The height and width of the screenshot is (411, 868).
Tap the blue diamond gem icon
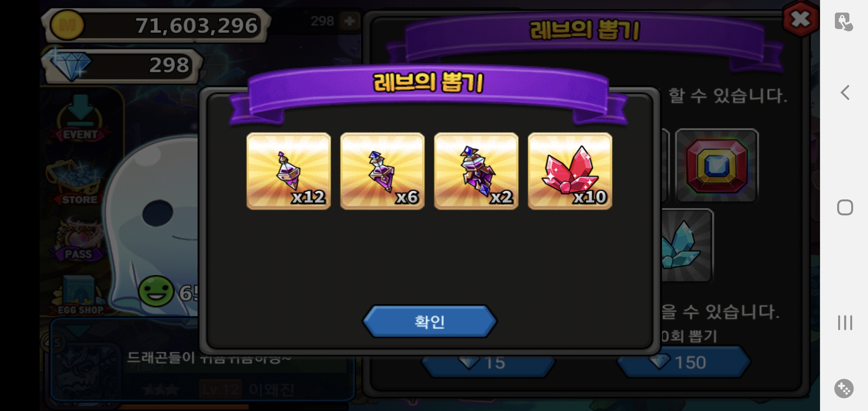tap(67, 64)
